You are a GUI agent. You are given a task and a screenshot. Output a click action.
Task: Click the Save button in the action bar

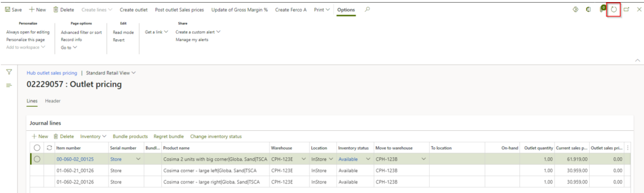[x=13, y=10]
